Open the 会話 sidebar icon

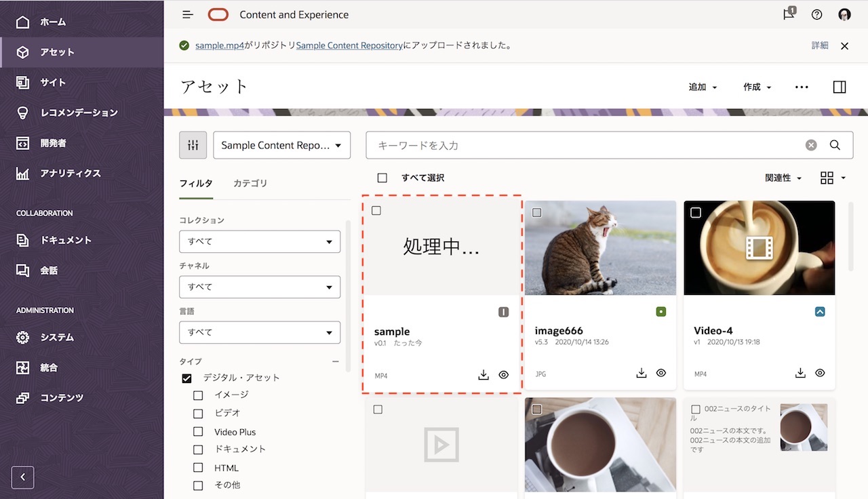(x=22, y=270)
